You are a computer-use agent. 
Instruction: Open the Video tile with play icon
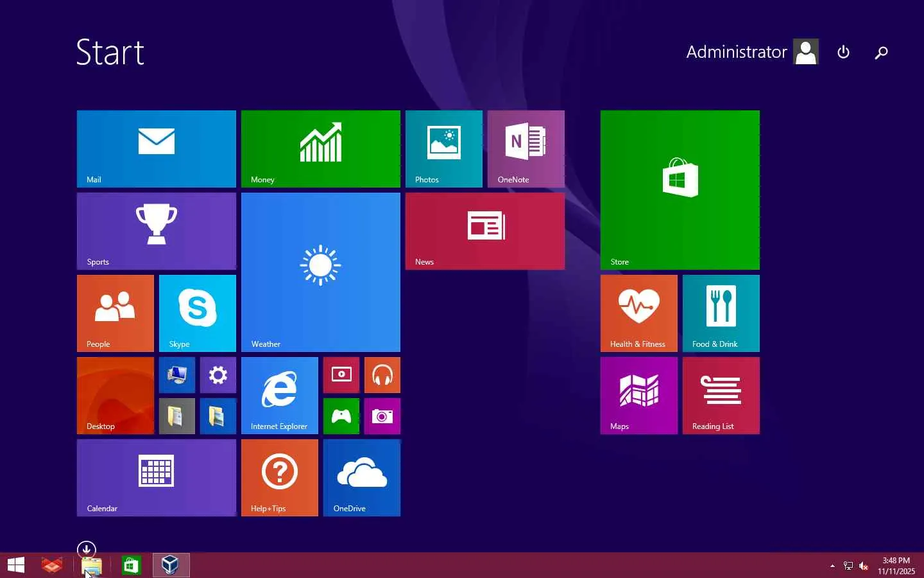(341, 375)
